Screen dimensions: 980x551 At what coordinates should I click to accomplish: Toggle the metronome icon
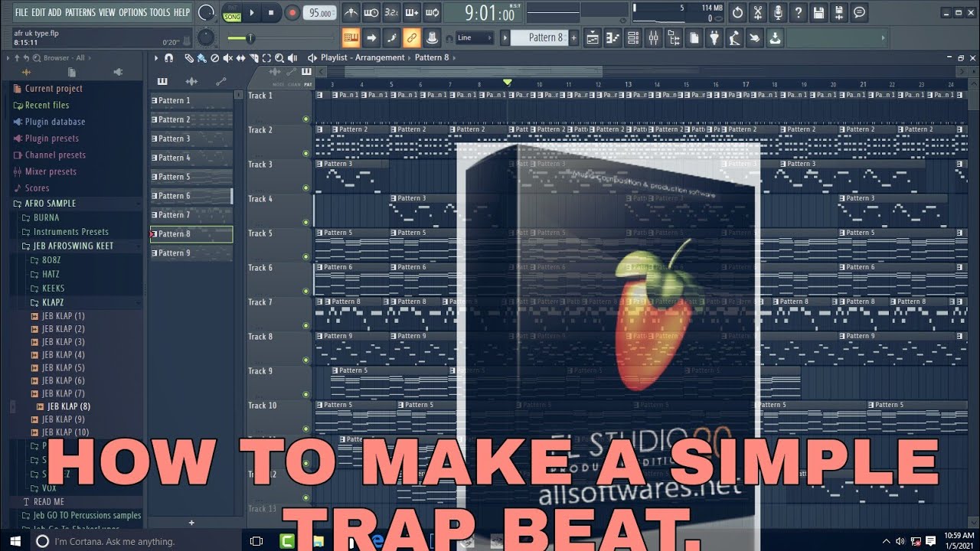tap(351, 13)
